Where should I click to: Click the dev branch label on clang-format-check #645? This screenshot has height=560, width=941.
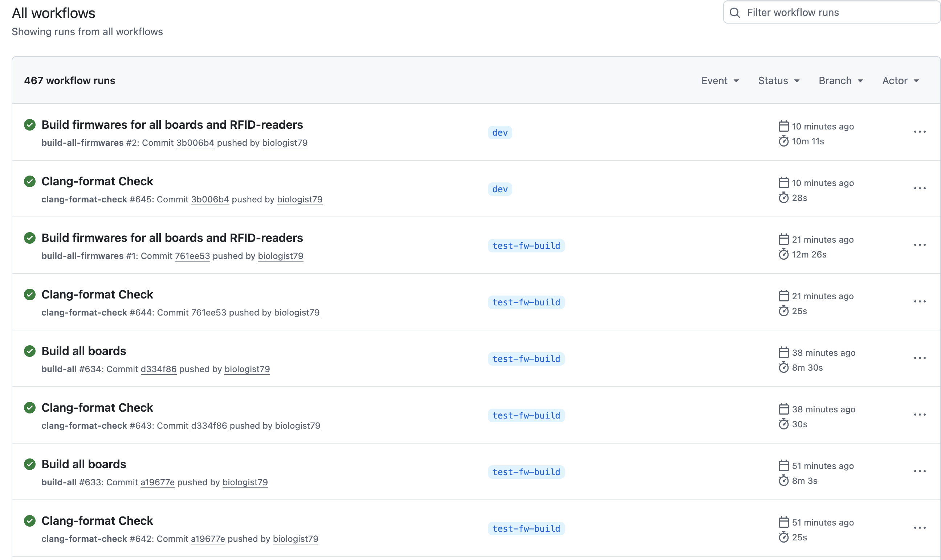[500, 189]
